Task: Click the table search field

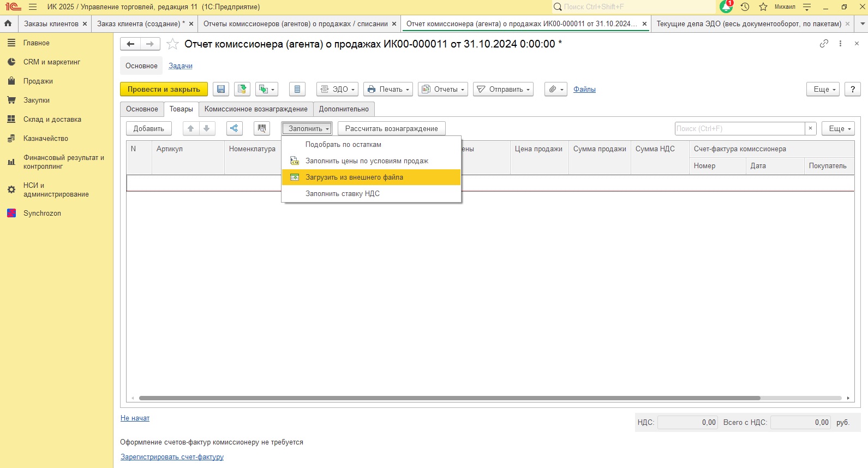Action: click(739, 129)
